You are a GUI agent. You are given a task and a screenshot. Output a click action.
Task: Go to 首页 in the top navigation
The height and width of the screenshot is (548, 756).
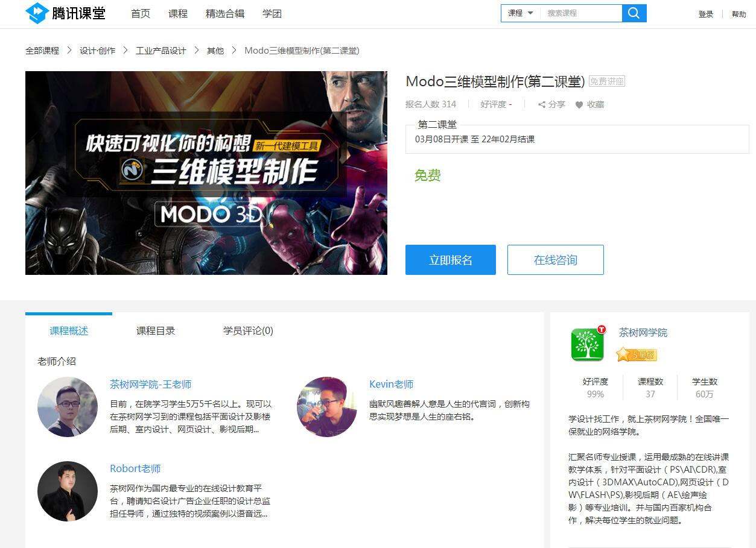click(141, 14)
